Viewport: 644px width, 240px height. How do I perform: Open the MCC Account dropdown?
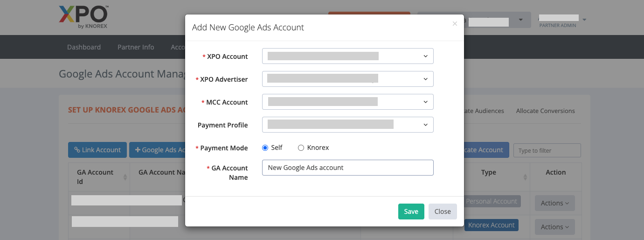(347, 102)
